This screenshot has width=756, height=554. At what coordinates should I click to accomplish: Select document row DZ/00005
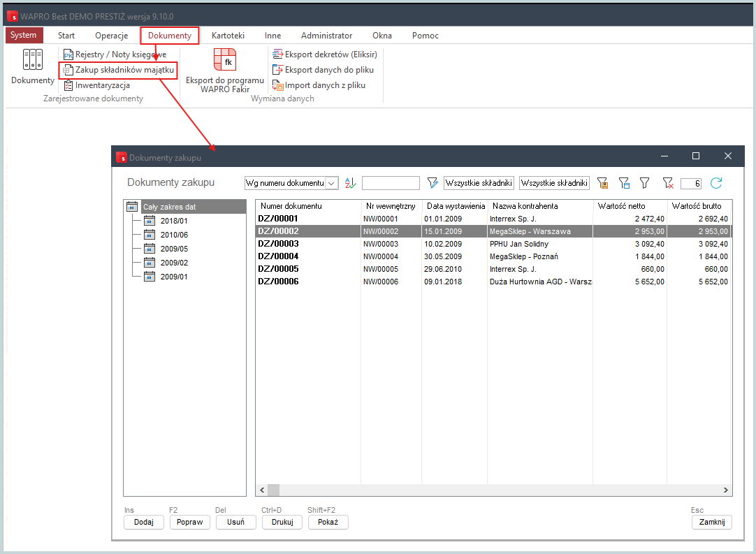click(x=493, y=269)
